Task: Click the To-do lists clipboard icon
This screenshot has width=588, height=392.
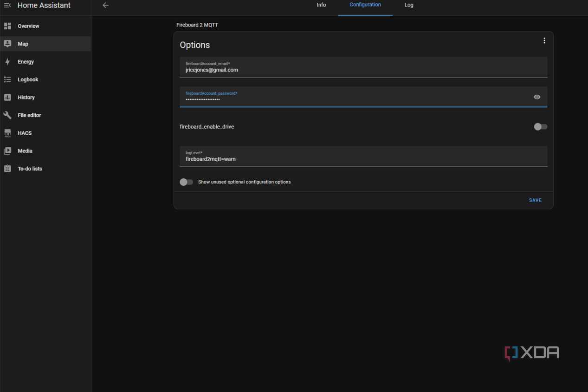Action: [x=7, y=169]
